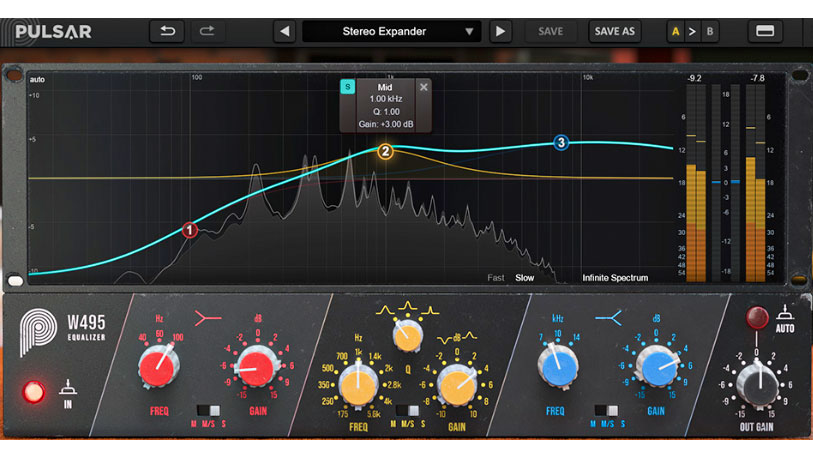Go to next preset

pyautogui.click(x=500, y=32)
